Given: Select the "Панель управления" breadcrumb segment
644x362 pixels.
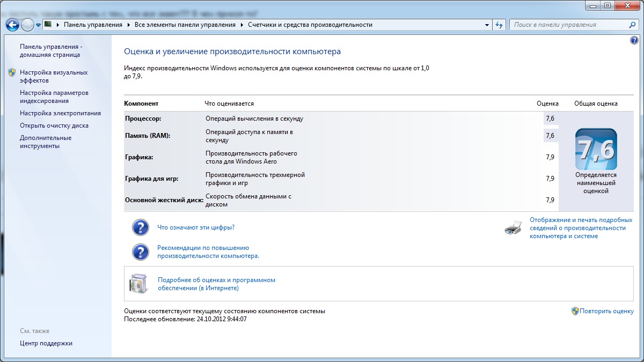Looking at the screenshot, I should coord(93,25).
